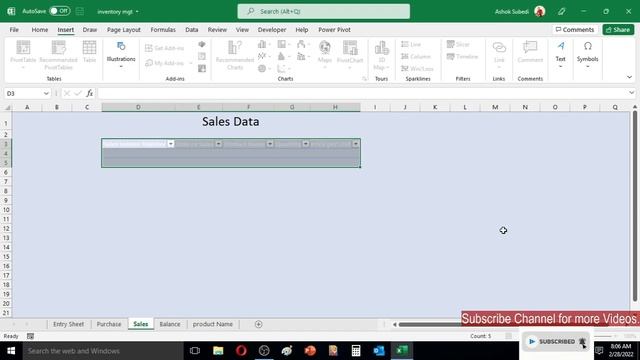
Task: Select the Sales Data title cell
Action: point(231,122)
